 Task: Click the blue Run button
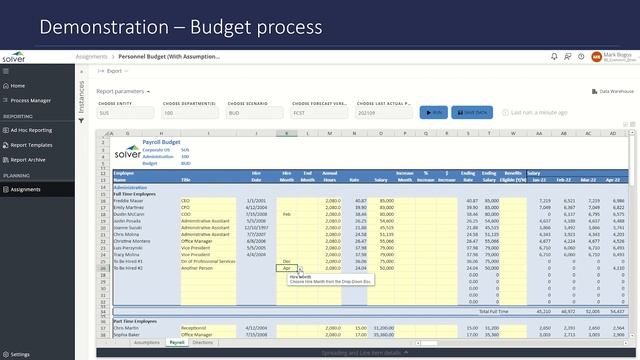[x=433, y=112]
